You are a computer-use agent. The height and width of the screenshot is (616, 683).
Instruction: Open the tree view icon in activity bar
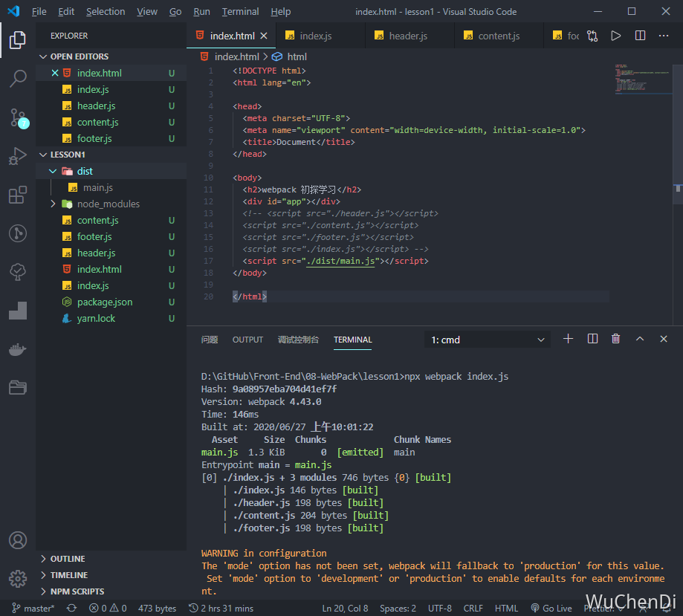coord(17,272)
